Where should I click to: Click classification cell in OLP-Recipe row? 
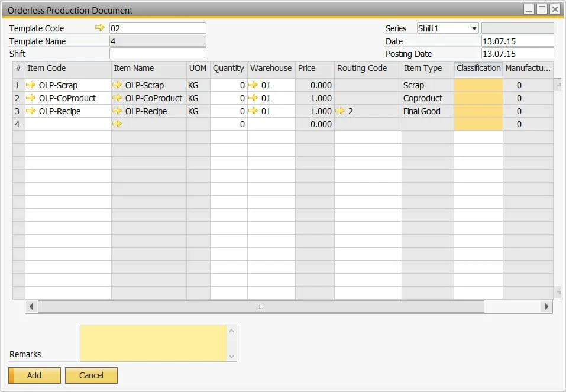tap(478, 111)
